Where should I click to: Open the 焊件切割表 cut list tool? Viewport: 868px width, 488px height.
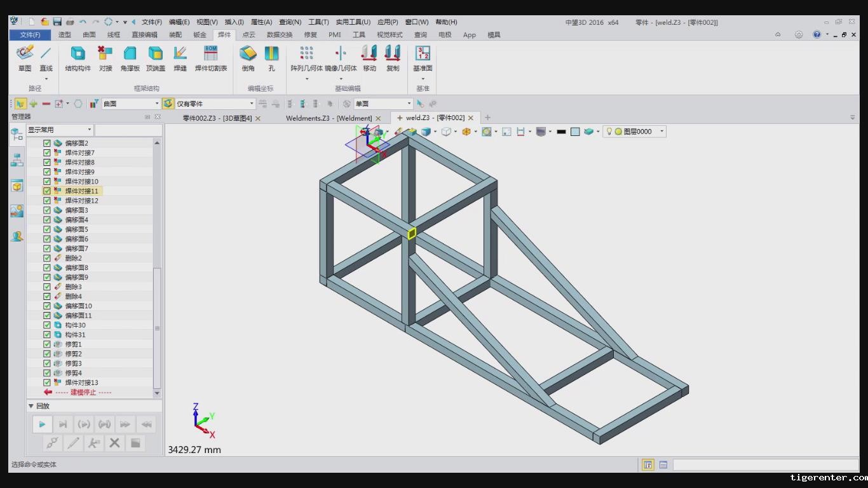point(210,58)
